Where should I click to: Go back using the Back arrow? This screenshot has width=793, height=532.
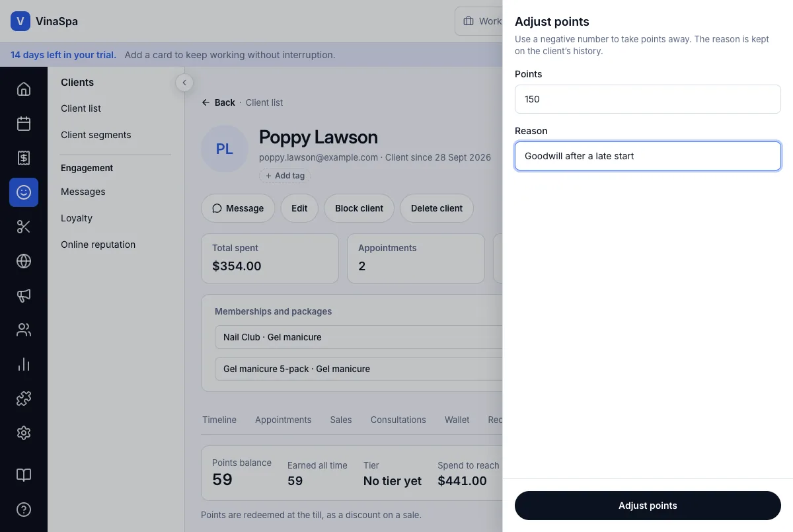(219, 102)
